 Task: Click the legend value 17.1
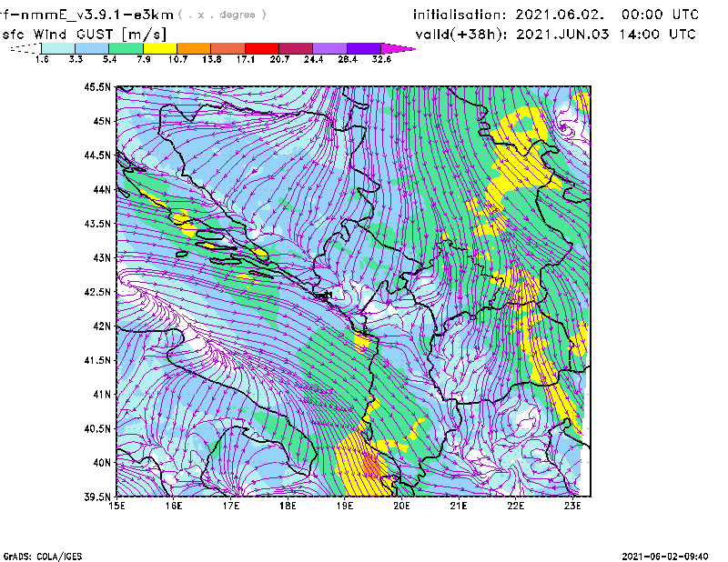pos(246,59)
